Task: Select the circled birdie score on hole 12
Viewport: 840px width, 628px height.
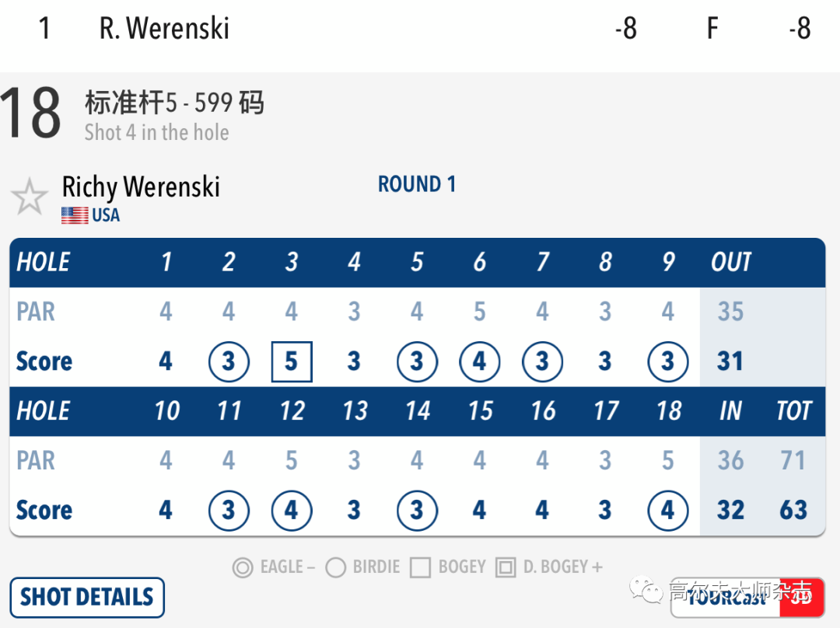Action: pyautogui.click(x=292, y=511)
